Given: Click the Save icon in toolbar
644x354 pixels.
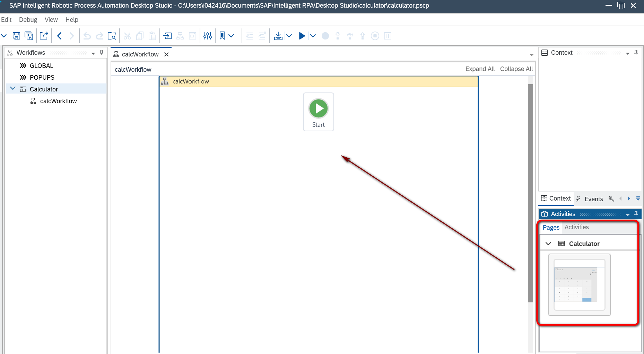Looking at the screenshot, I should [x=16, y=36].
